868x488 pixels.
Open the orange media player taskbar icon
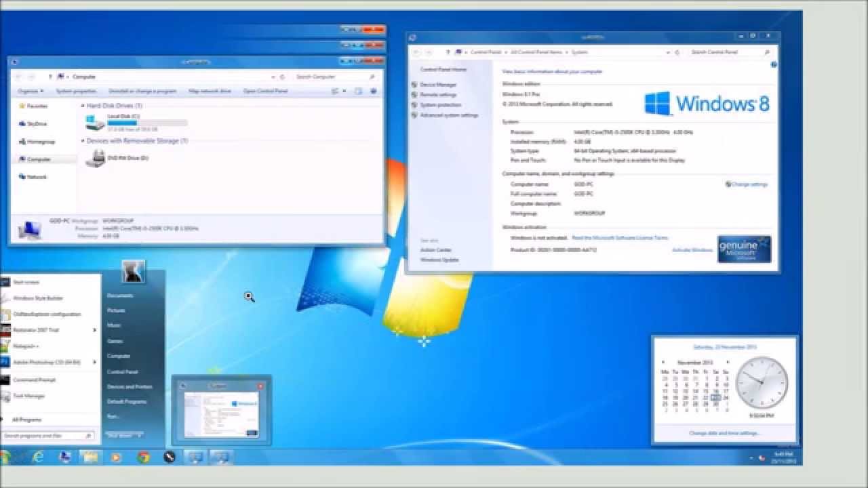117,457
